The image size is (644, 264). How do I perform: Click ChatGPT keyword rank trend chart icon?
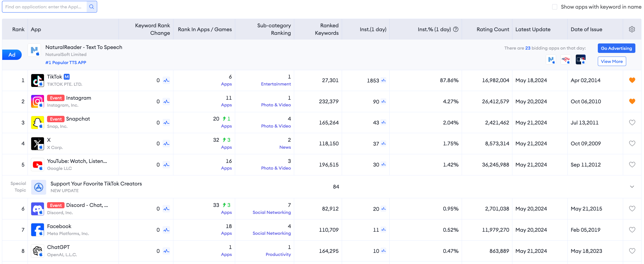(166, 251)
